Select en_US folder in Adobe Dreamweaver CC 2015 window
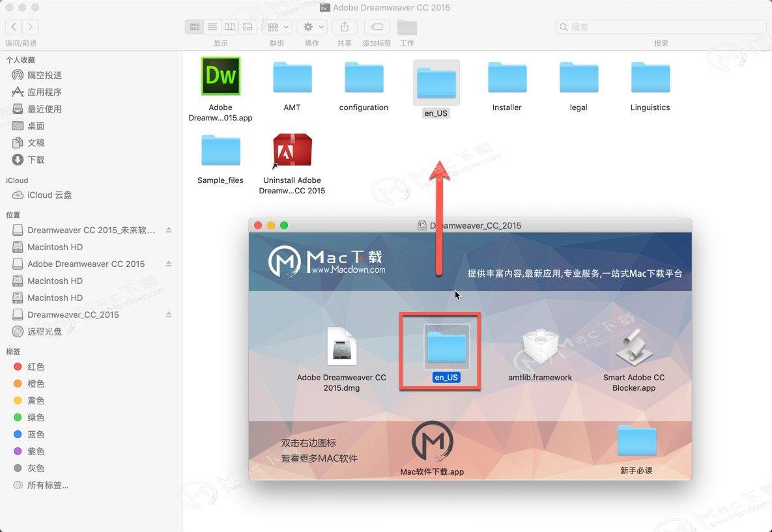 click(x=436, y=83)
